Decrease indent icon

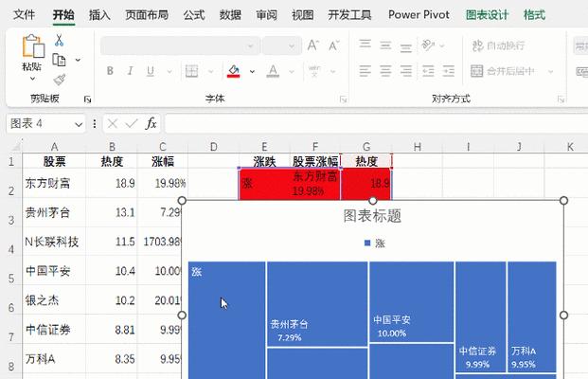point(428,70)
